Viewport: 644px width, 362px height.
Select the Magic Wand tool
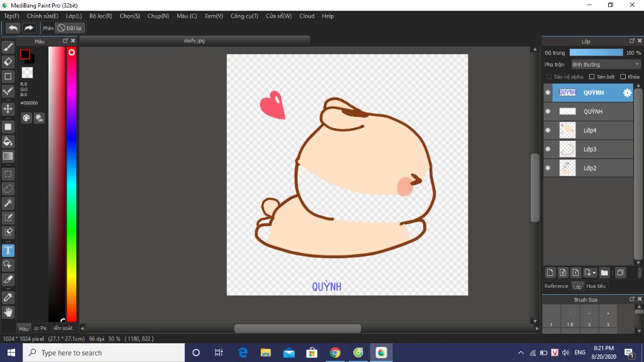(8, 203)
